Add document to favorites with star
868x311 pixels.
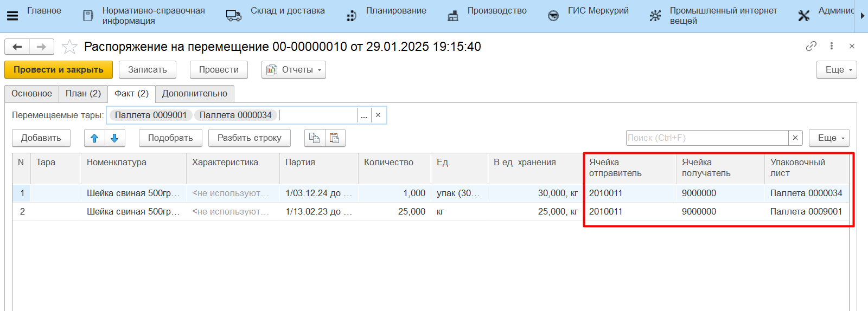tap(69, 47)
